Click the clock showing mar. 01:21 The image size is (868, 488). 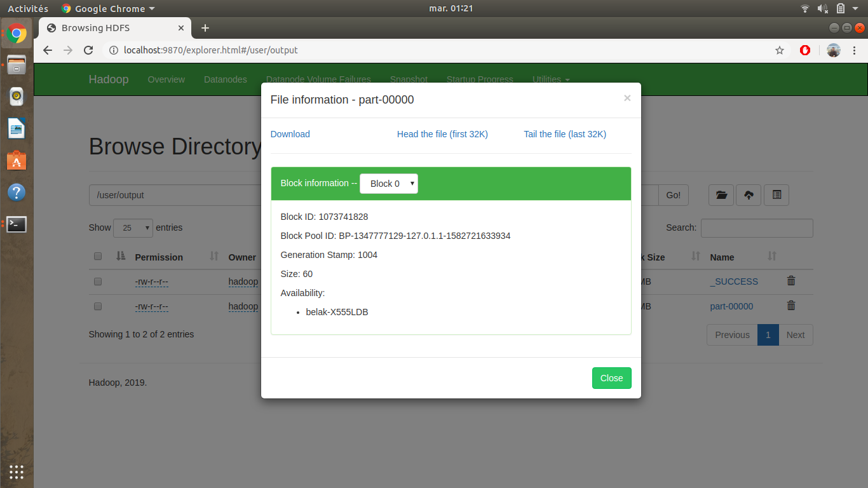(x=451, y=8)
